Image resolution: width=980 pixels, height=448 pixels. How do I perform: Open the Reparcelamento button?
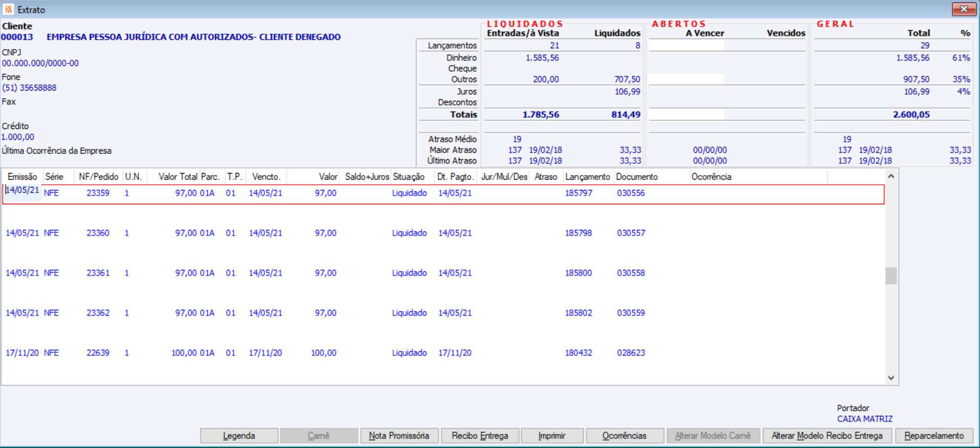pyautogui.click(x=934, y=436)
